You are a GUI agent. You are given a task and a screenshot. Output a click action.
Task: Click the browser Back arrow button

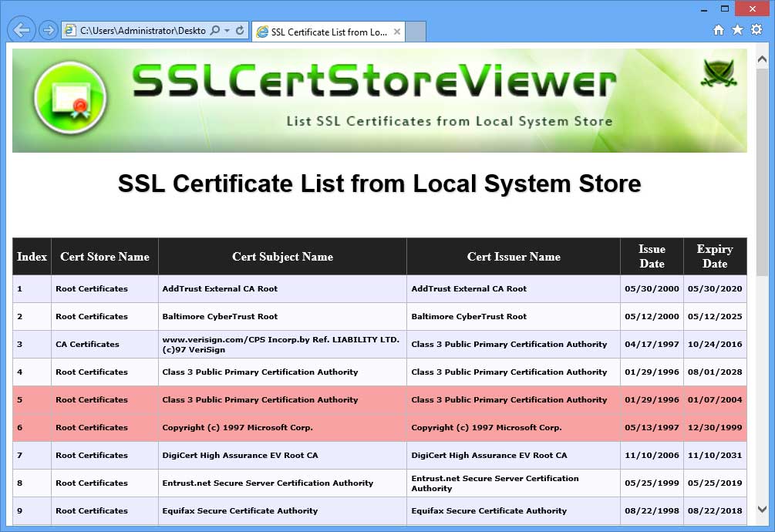[22, 30]
